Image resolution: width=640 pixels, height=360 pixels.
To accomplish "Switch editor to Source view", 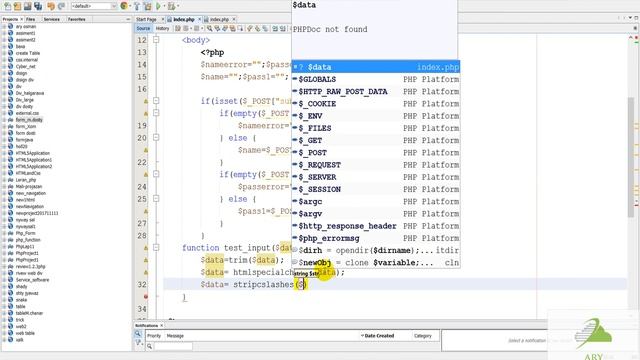I will pyautogui.click(x=143, y=28).
